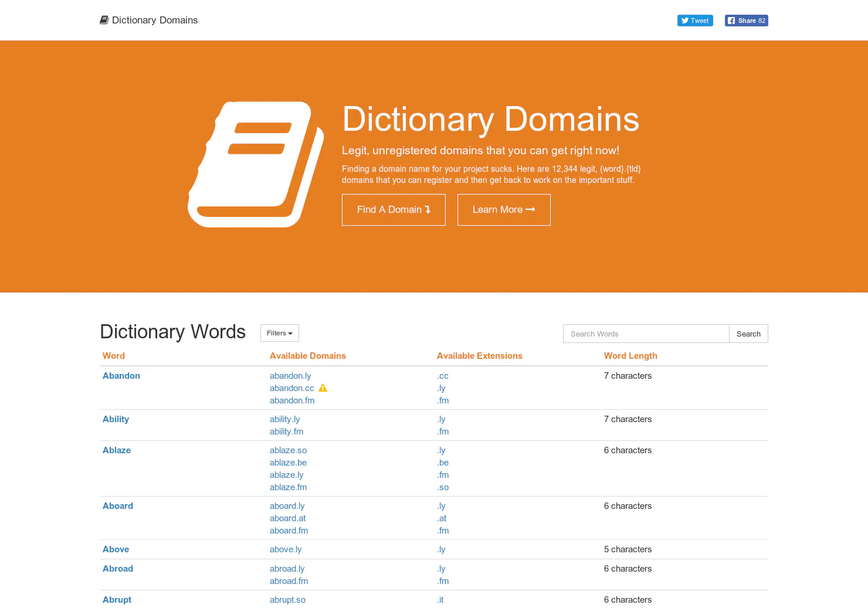Click the warning triangle next to abandon.cc
868x608 pixels.
click(323, 388)
